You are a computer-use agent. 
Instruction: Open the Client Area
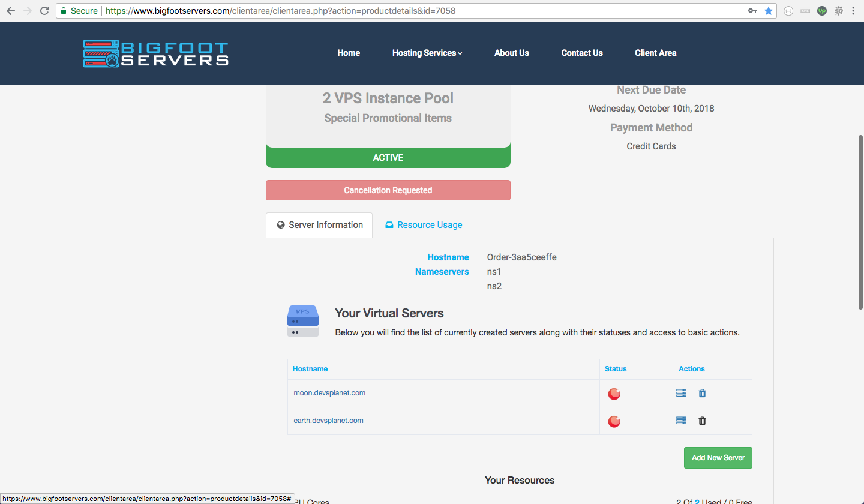coord(656,53)
